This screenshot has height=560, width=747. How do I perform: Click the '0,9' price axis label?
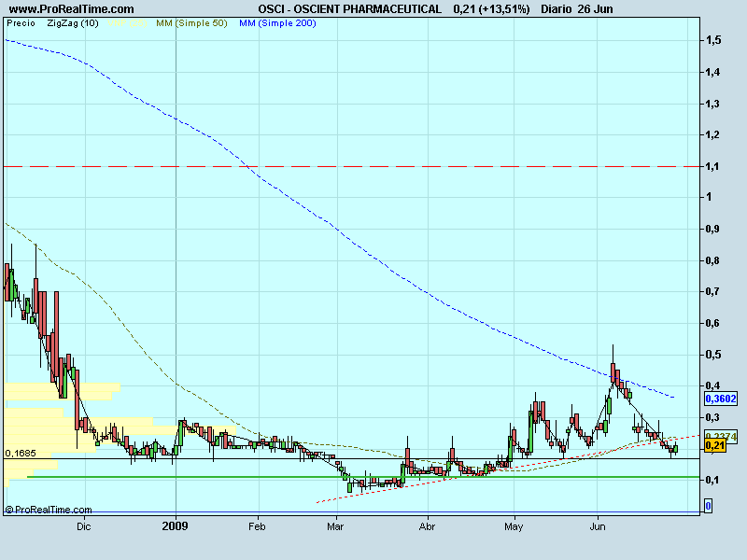tap(712, 229)
